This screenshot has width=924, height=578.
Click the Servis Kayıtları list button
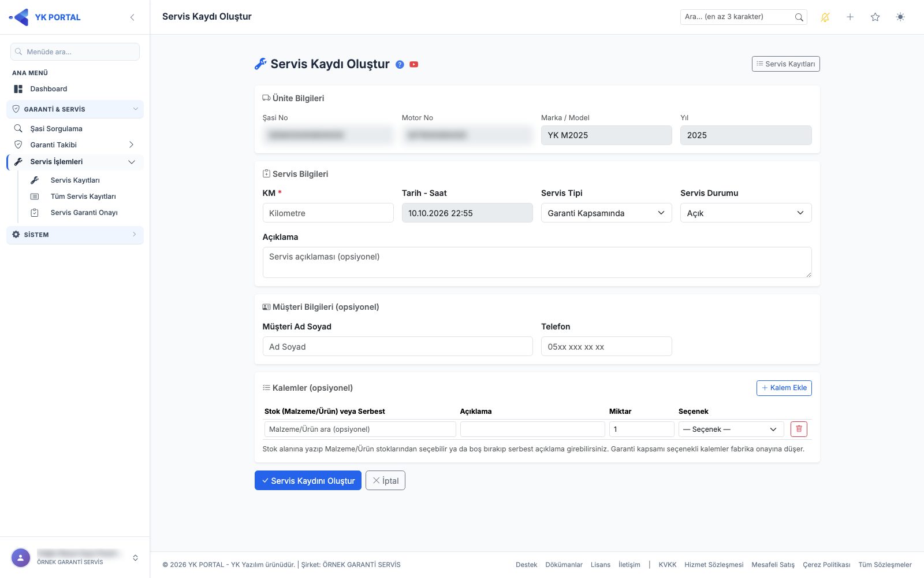(x=785, y=64)
